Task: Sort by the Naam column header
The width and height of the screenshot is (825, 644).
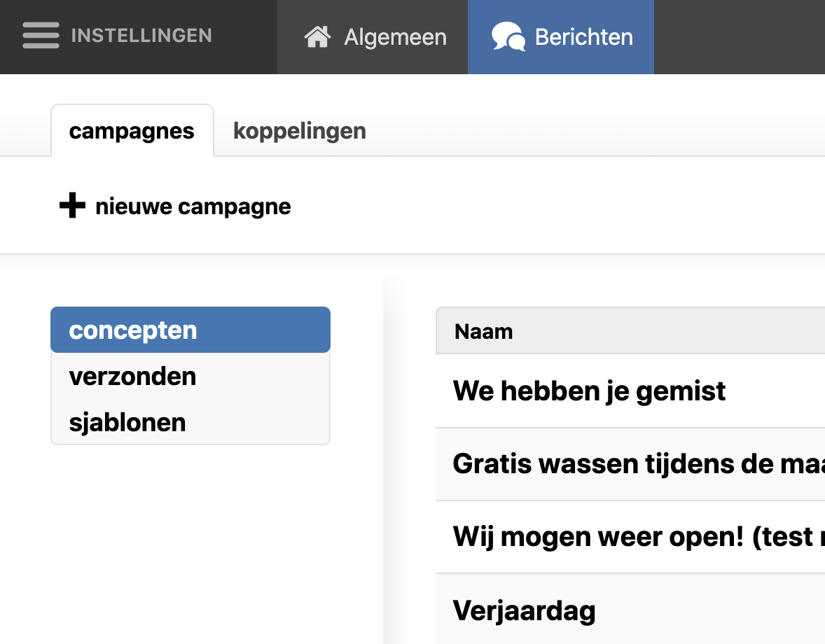Action: pyautogui.click(x=484, y=331)
